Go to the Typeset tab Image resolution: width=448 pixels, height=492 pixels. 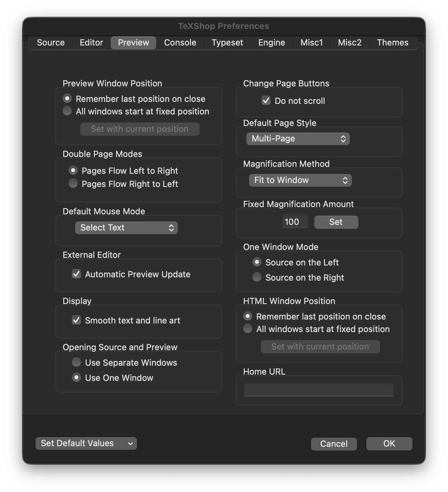tap(227, 43)
